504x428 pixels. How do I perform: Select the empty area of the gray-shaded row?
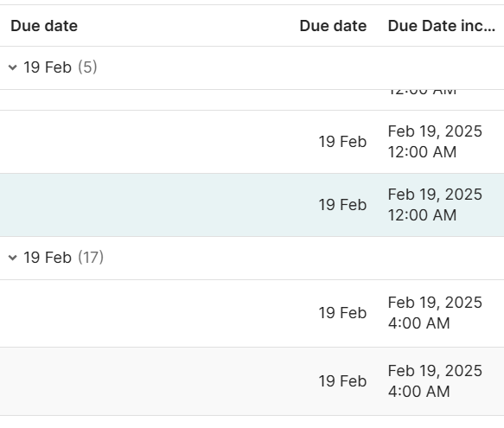point(154,381)
